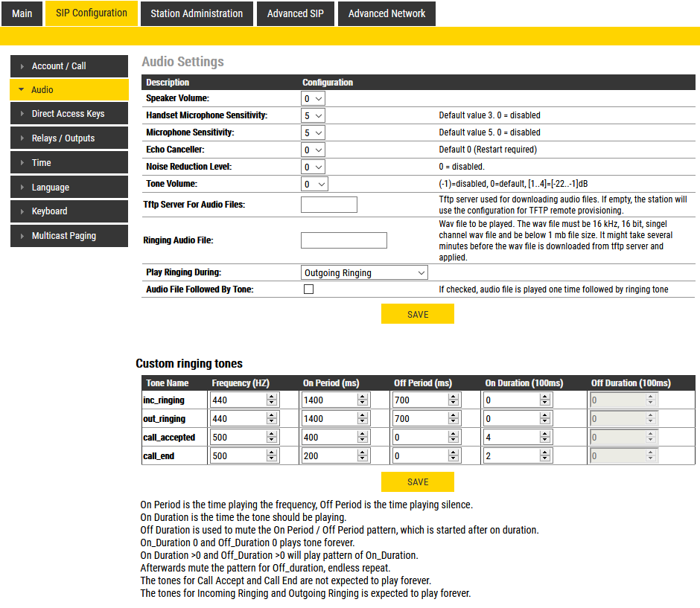Viewport: 700px width, 608px height.
Task: Increase call_accepted On Duration with the up stepper arrow
Action: tap(544, 435)
